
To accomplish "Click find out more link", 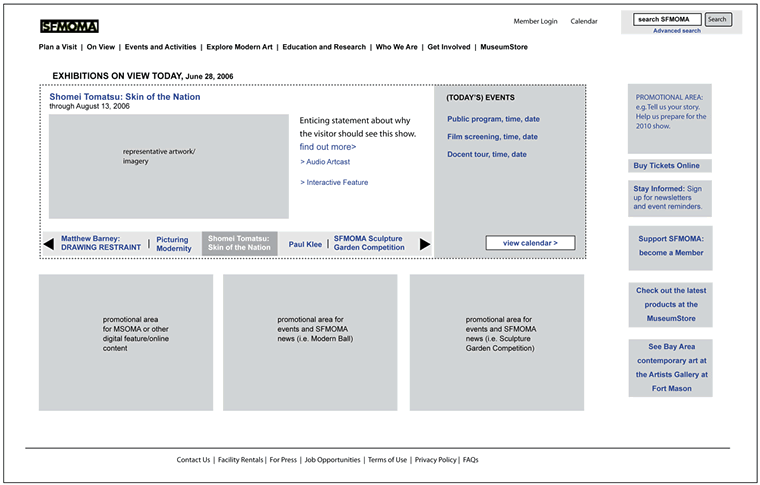I will coord(328,147).
